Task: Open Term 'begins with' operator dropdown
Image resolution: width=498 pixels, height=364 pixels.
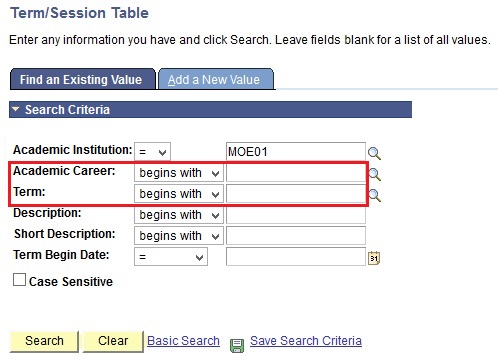Action: click(x=179, y=194)
